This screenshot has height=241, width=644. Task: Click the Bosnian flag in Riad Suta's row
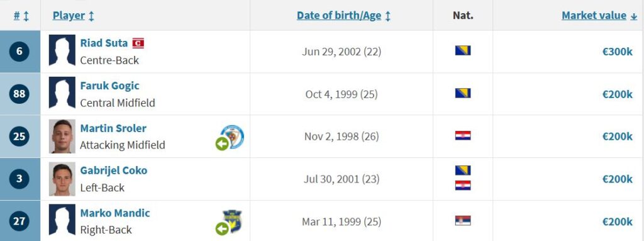pyautogui.click(x=463, y=50)
